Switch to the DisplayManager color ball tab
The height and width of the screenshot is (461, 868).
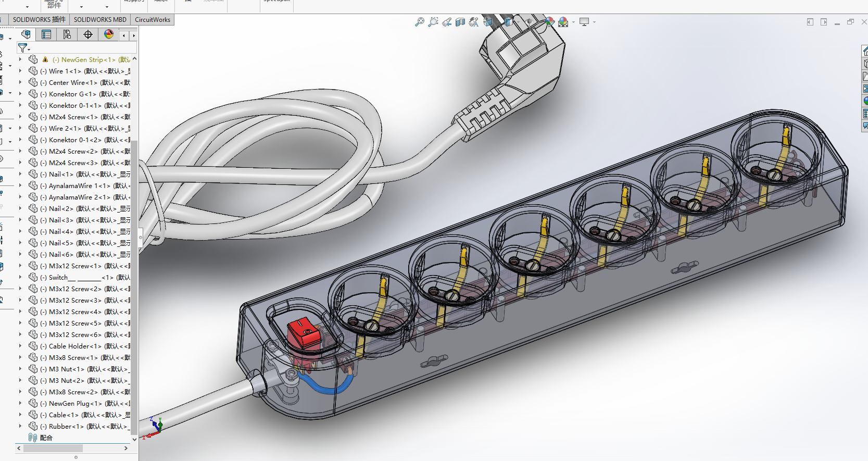pyautogui.click(x=109, y=34)
